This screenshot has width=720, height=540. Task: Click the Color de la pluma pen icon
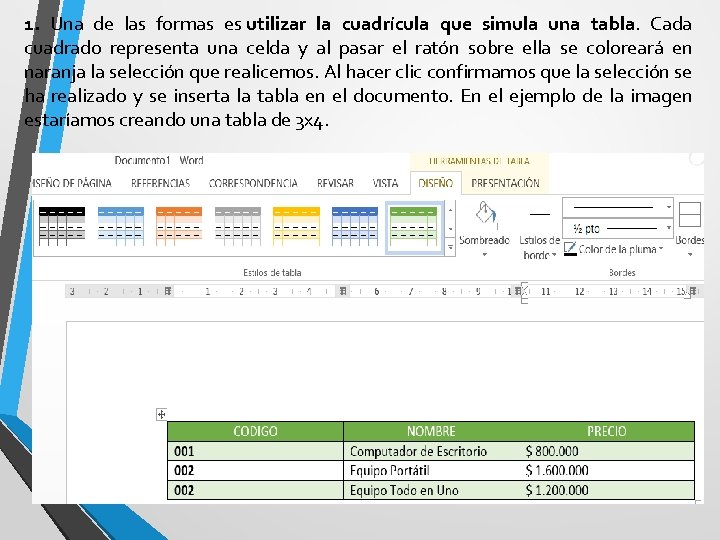[x=570, y=249]
